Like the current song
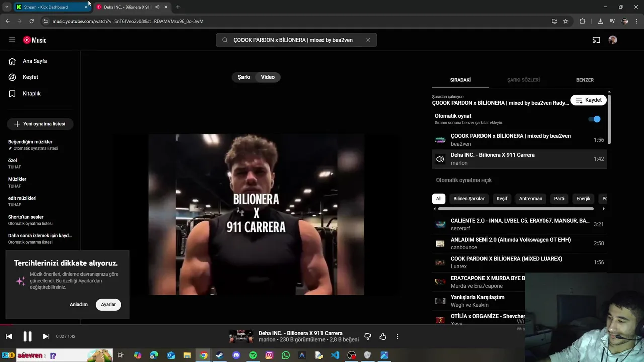 click(383, 336)
